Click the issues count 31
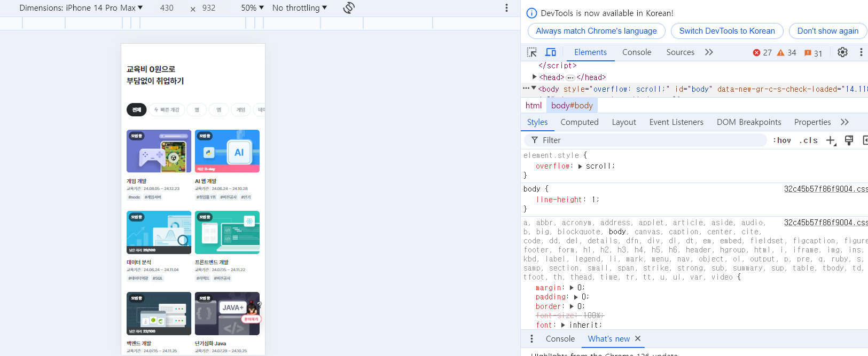 (813, 53)
